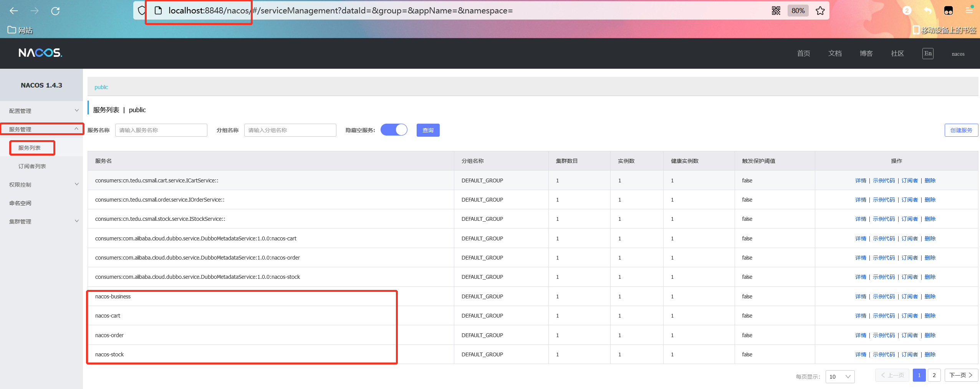Focus the 服务名称 input field
The width and height of the screenshot is (980, 389).
pos(161,130)
